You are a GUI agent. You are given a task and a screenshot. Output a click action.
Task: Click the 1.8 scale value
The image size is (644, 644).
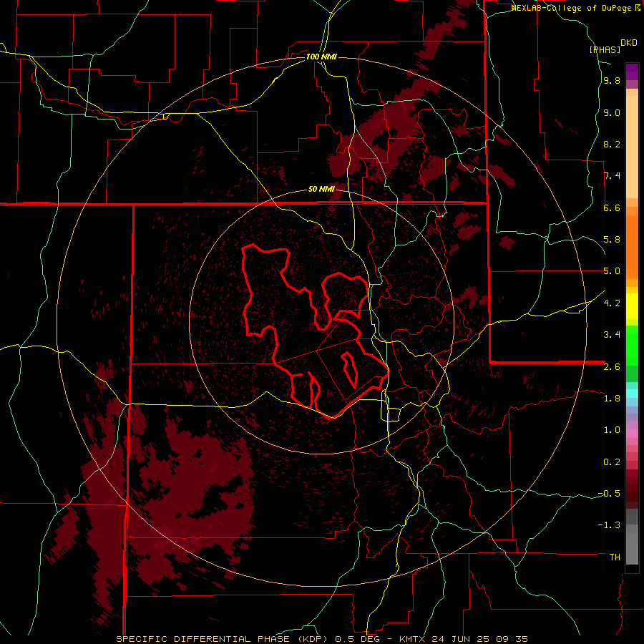612,399
